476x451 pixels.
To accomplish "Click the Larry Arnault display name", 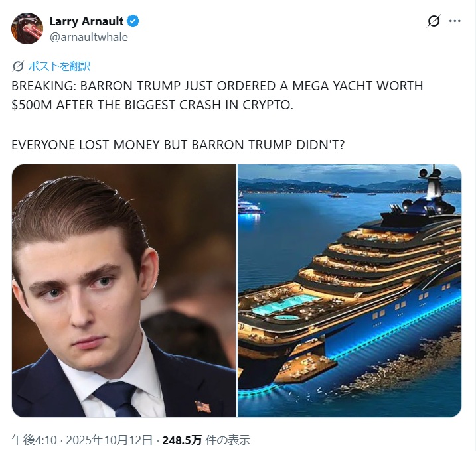I will point(86,21).
